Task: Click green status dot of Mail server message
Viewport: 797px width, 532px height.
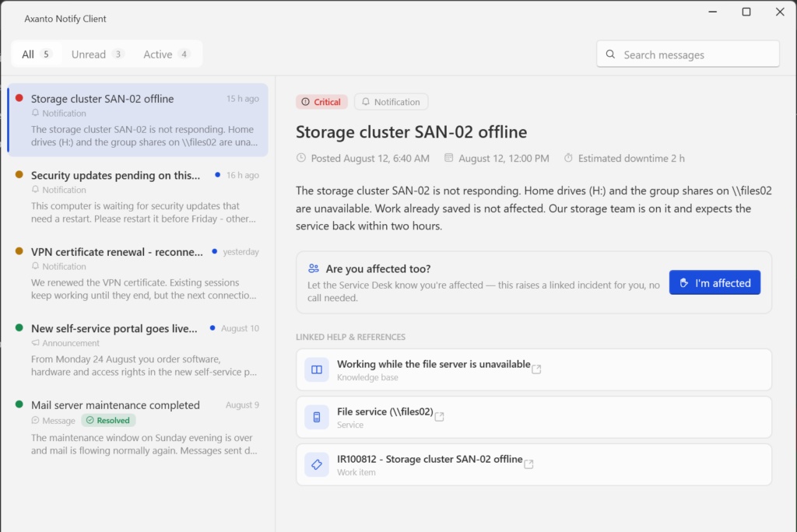Action: 19,404
